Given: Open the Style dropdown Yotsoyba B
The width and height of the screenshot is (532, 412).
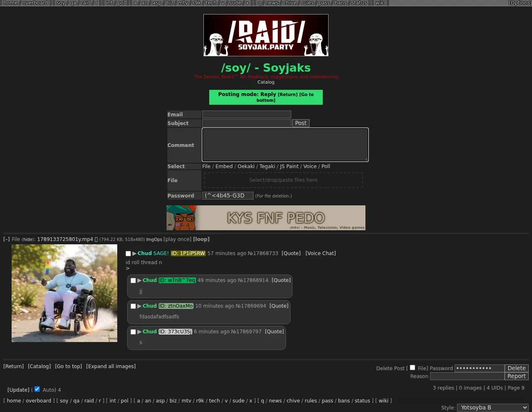Looking at the screenshot, I should [493, 407].
